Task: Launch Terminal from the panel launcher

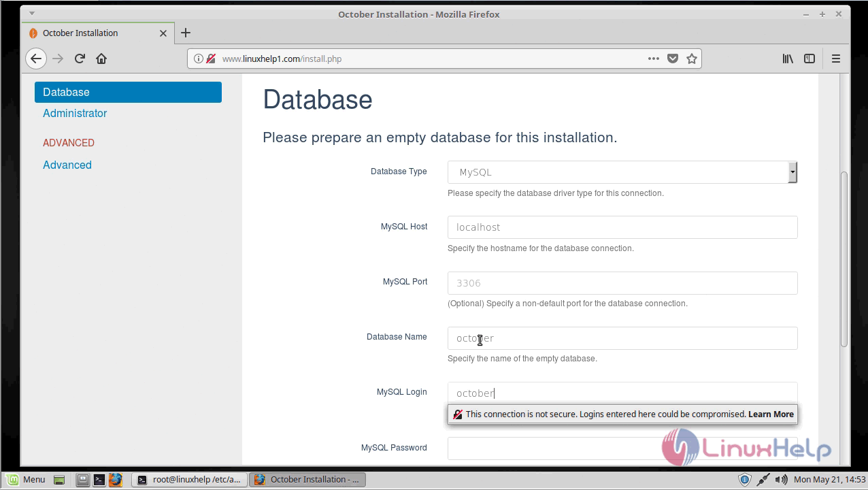Action: (x=99, y=480)
